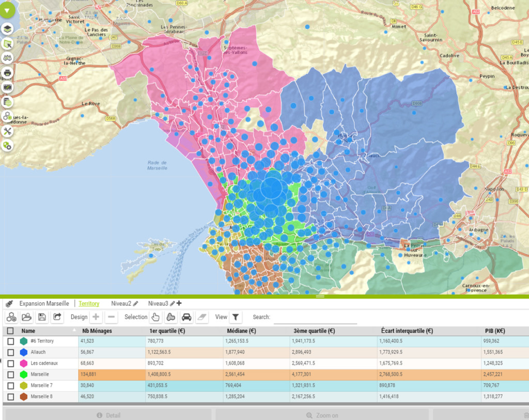Click the open folder icon in toolbar
529x420 pixels.
coord(26,317)
